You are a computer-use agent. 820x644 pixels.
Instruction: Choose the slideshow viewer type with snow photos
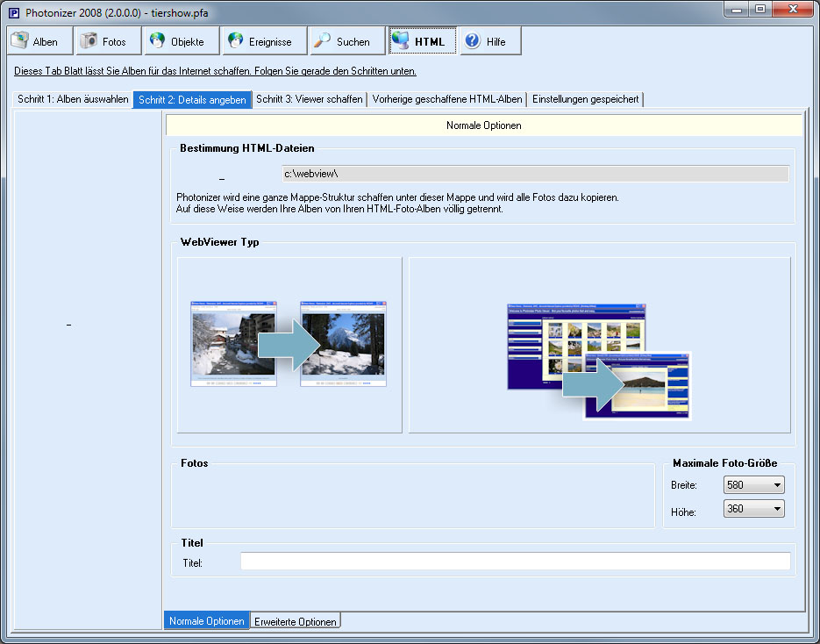(x=289, y=344)
